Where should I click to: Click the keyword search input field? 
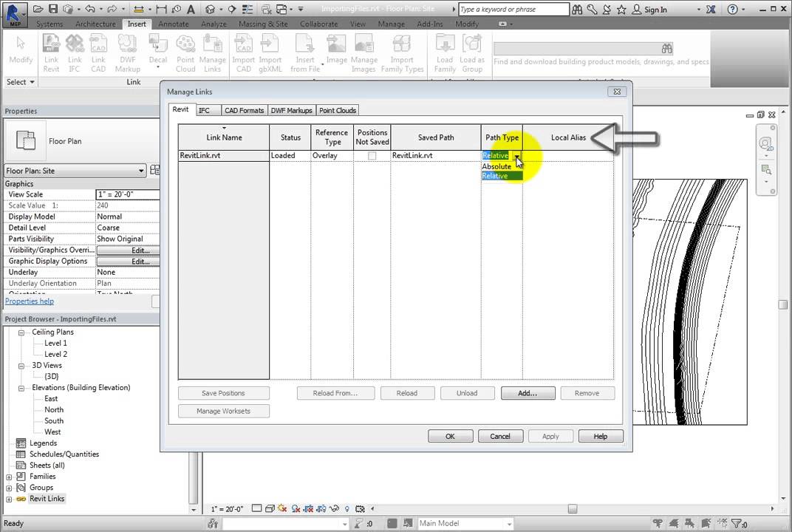point(513,9)
